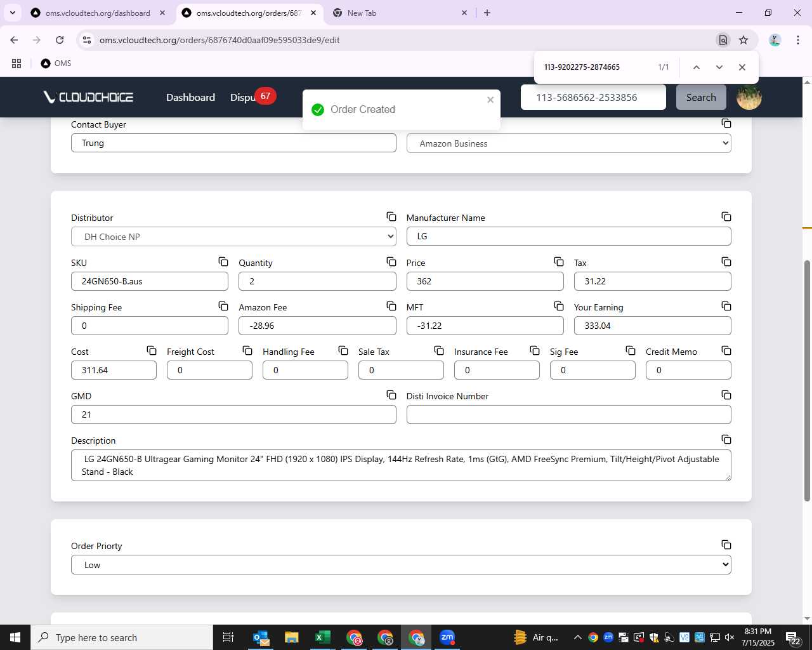Reload the current page
Screen dimensions: 812x650
pyautogui.click(x=60, y=40)
